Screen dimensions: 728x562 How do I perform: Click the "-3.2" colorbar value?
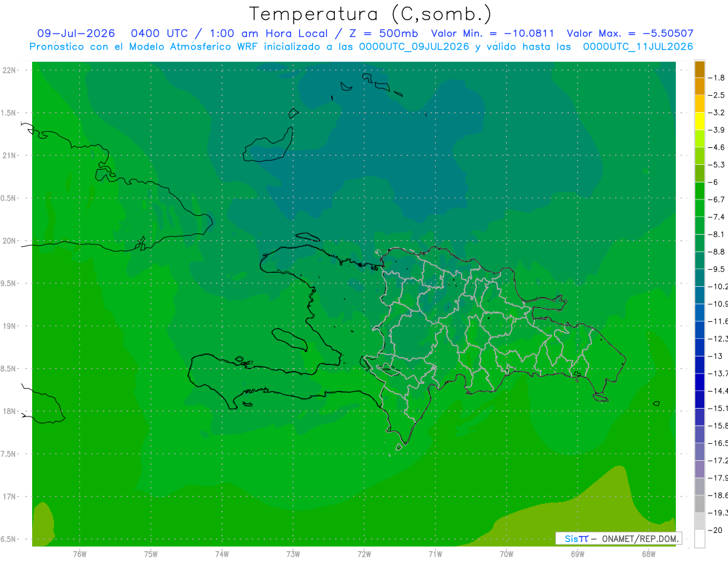[717, 112]
